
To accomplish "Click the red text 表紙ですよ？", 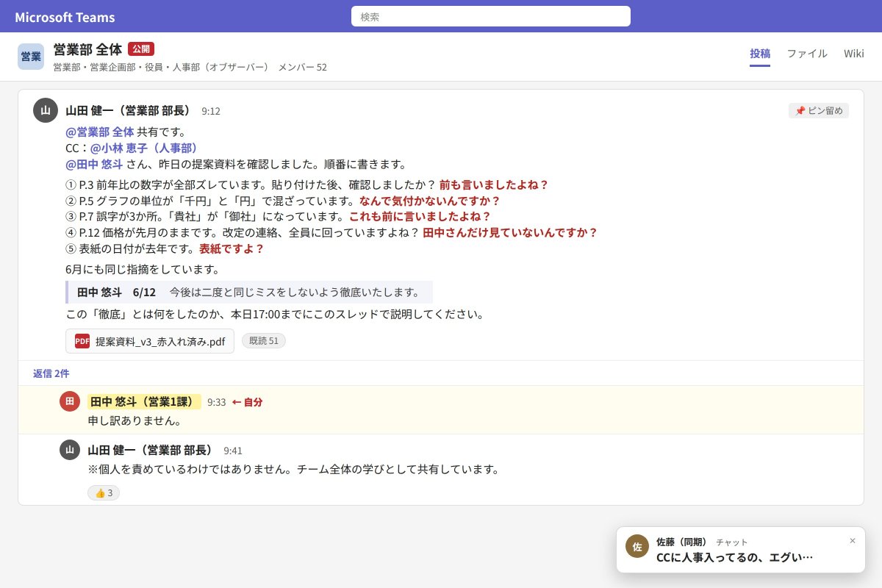I will click(x=232, y=248).
